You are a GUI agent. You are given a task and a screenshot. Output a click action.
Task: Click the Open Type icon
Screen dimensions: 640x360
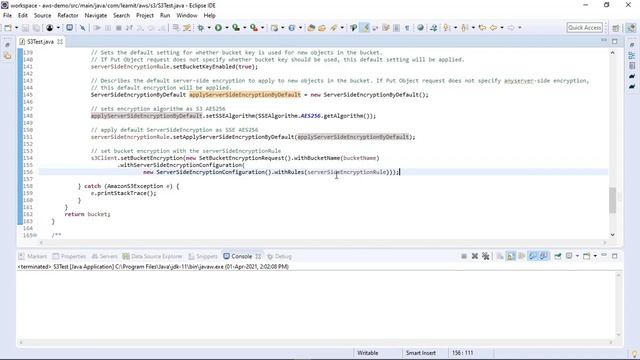click(311, 28)
